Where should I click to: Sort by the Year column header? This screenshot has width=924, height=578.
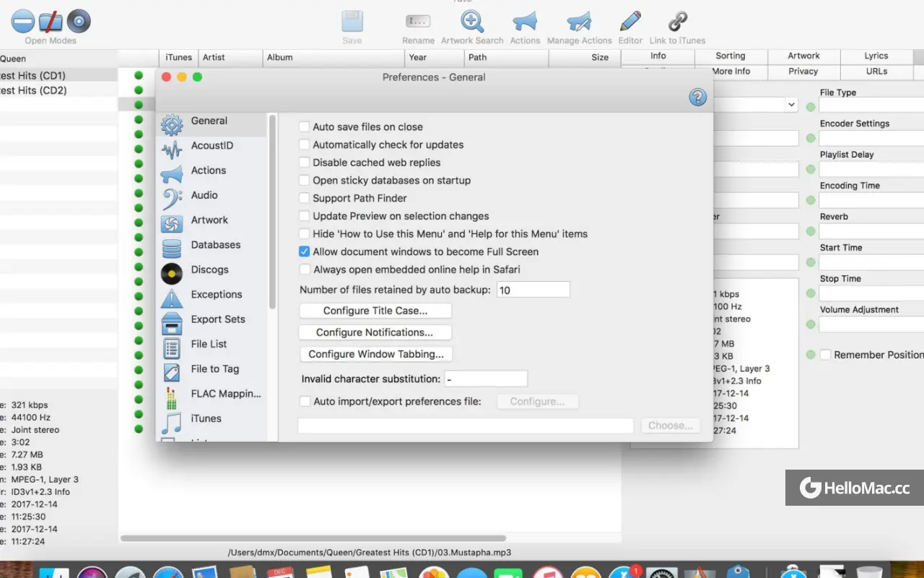[x=434, y=57]
